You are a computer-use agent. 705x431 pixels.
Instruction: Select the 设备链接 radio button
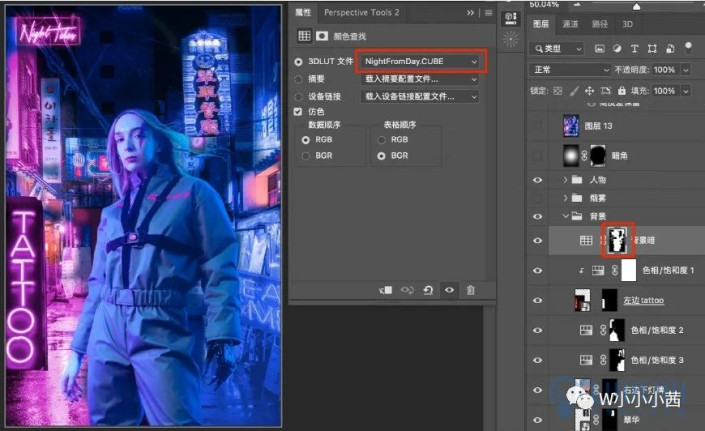point(298,97)
